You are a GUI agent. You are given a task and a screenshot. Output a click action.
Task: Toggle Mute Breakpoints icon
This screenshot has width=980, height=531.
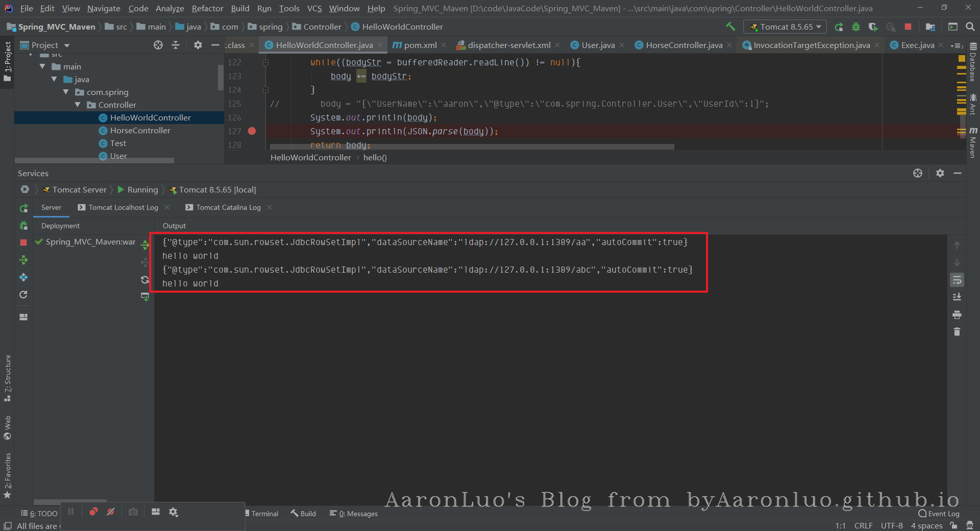[111, 512]
